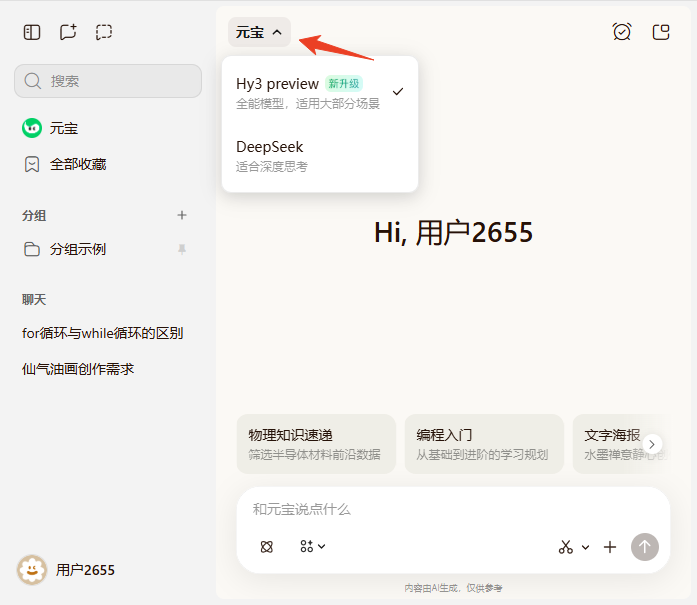Click the 新升级 badge
This screenshot has width=697, height=605.
344,84
